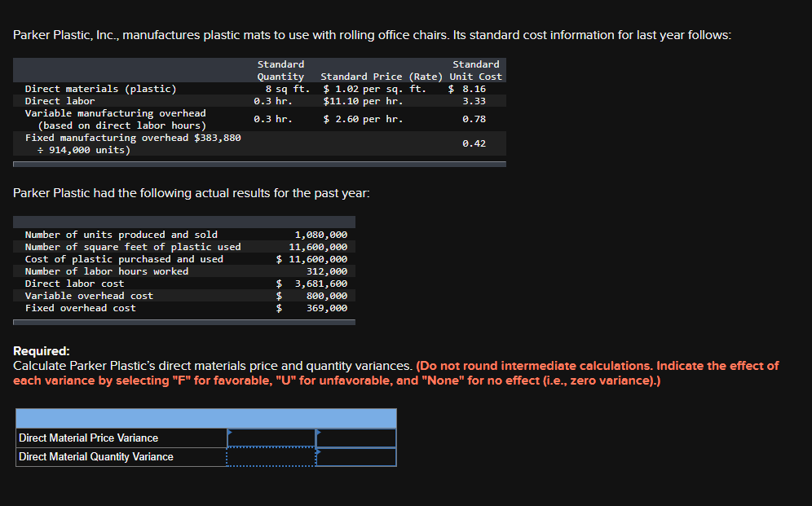Click 'Number of units produced and sold' label

(x=121, y=235)
